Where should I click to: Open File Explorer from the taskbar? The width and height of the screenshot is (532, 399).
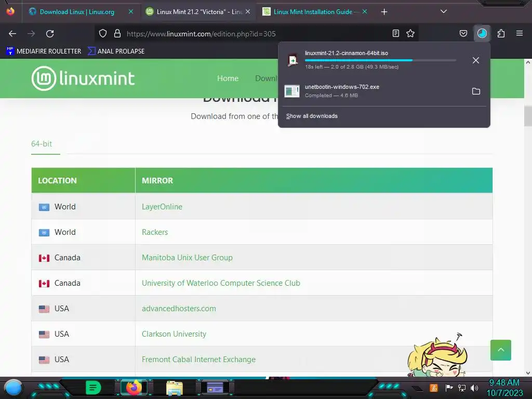click(175, 388)
